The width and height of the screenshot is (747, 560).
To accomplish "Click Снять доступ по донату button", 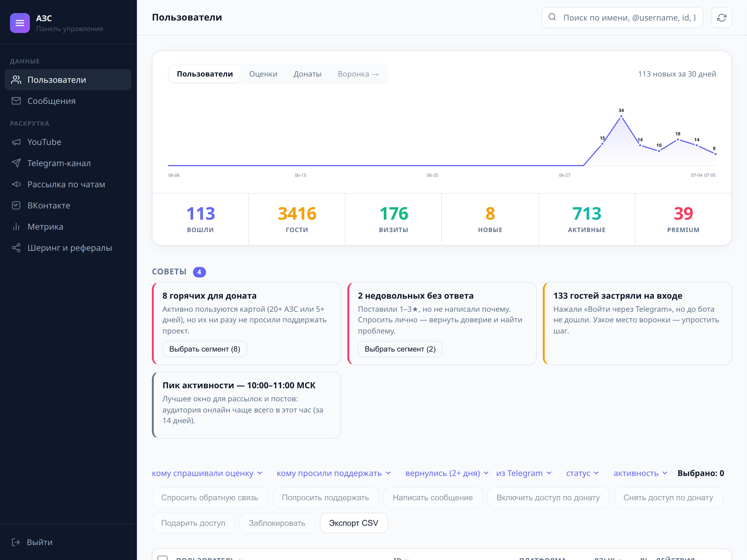I will pos(668,497).
